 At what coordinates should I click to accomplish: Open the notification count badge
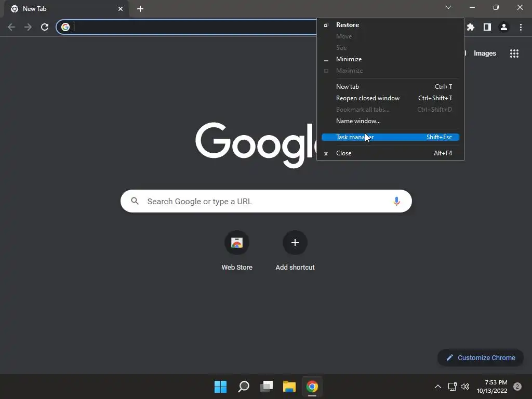pyautogui.click(x=517, y=387)
